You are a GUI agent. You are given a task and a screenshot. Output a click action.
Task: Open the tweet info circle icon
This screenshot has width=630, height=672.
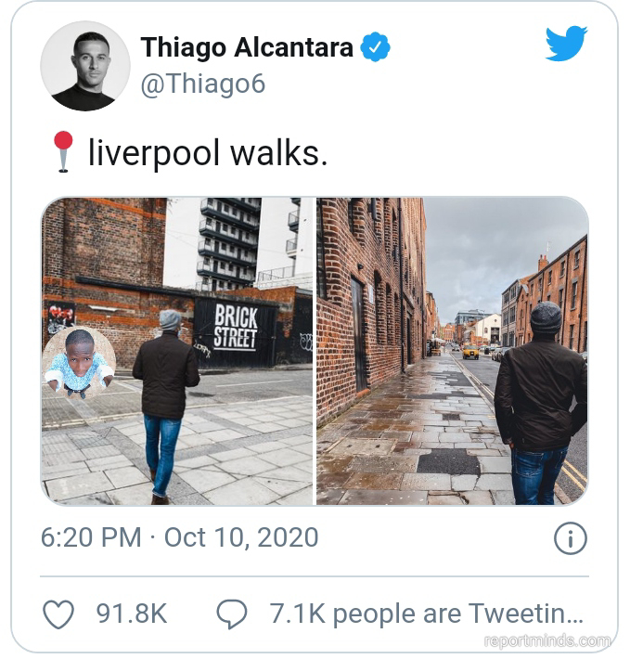click(x=571, y=538)
